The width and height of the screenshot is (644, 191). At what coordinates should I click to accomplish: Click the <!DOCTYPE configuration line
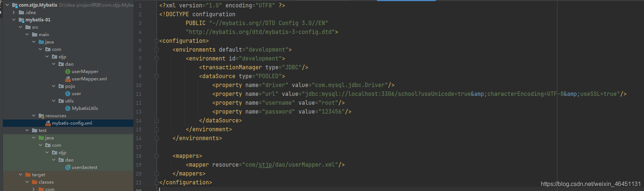[197, 14]
